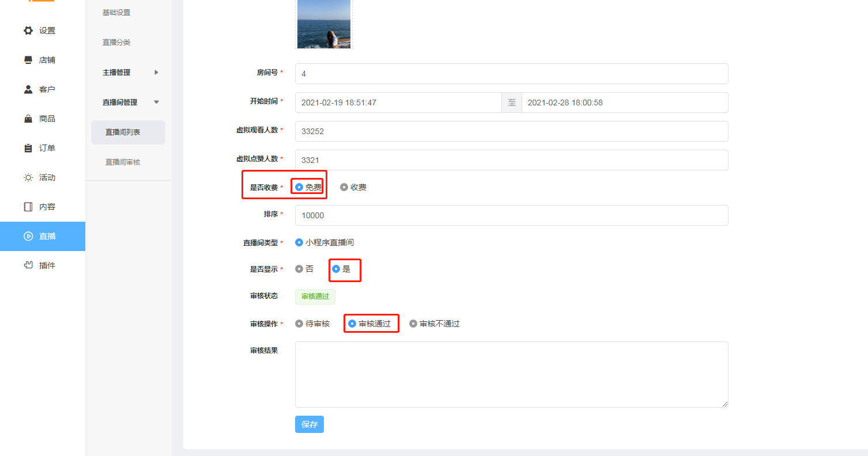The width and height of the screenshot is (868, 456).
Task: Click the 活动 sun icon
Action: 28,177
